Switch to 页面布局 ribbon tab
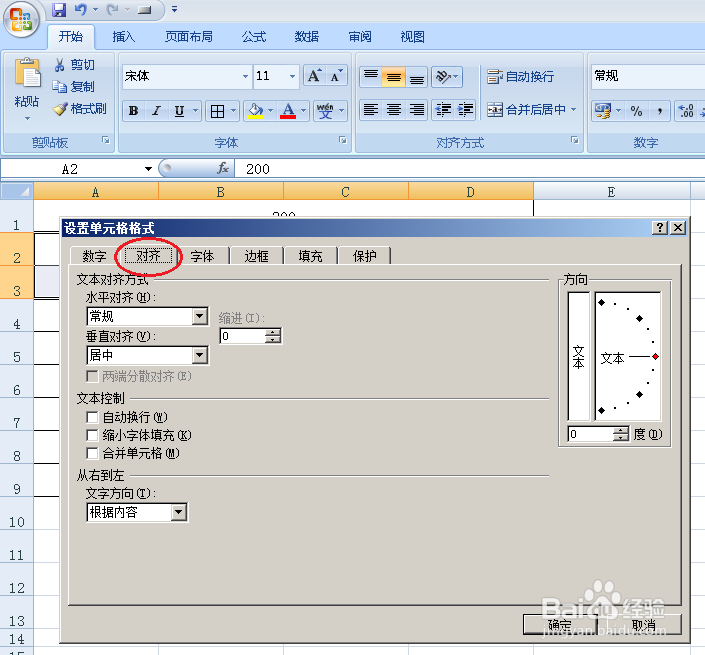705x655 pixels. click(188, 36)
